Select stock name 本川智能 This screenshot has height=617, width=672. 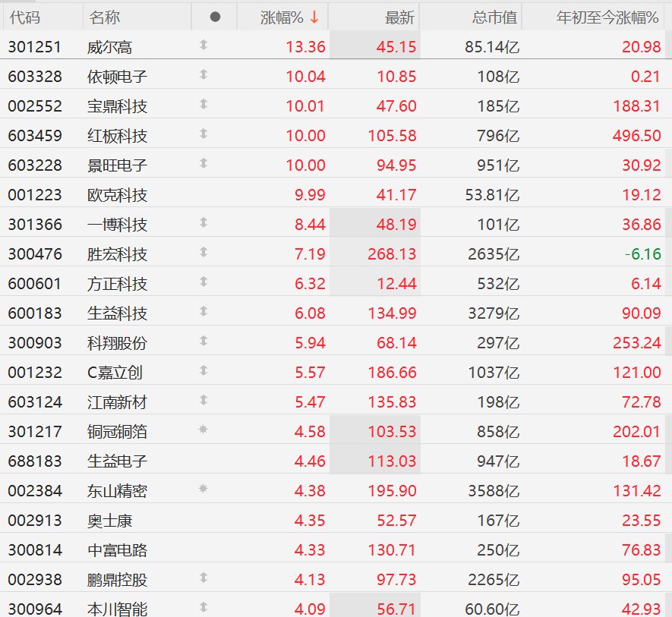tap(117, 609)
